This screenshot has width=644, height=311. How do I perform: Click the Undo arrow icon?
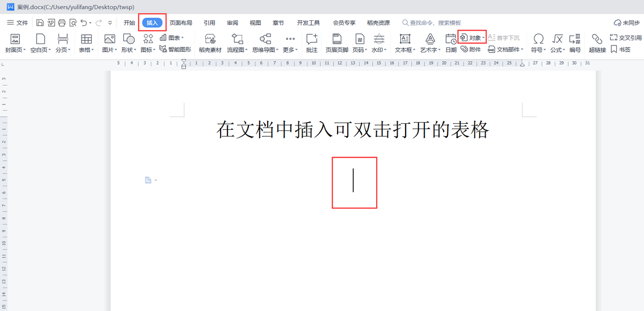click(x=84, y=23)
